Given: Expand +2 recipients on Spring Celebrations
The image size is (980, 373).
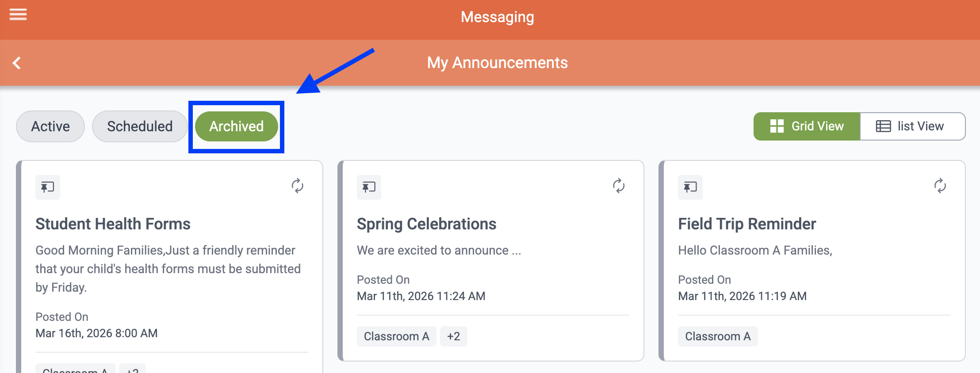Looking at the screenshot, I should coord(453,336).
